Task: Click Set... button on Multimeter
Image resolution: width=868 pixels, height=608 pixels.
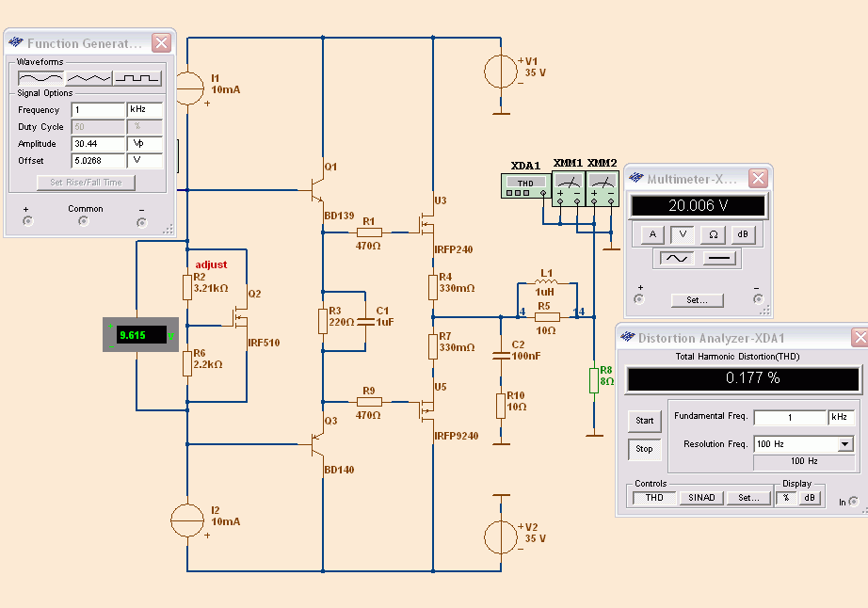Action: point(697,300)
